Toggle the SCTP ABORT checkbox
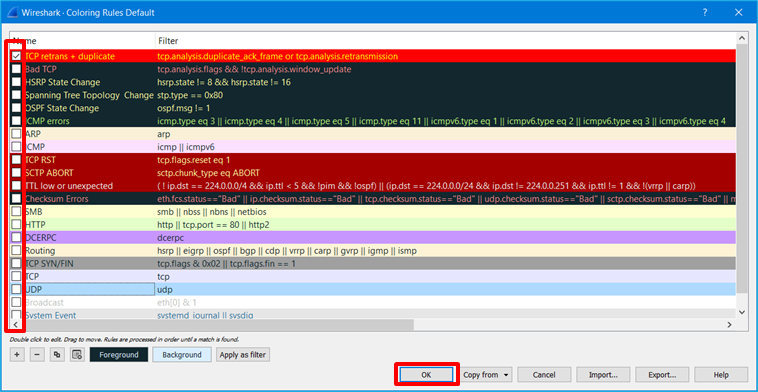The image size is (758, 392). [16, 173]
